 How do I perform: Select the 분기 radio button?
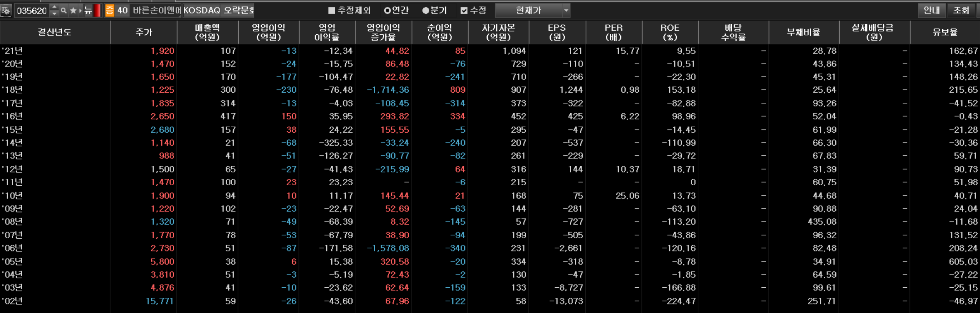click(x=426, y=11)
